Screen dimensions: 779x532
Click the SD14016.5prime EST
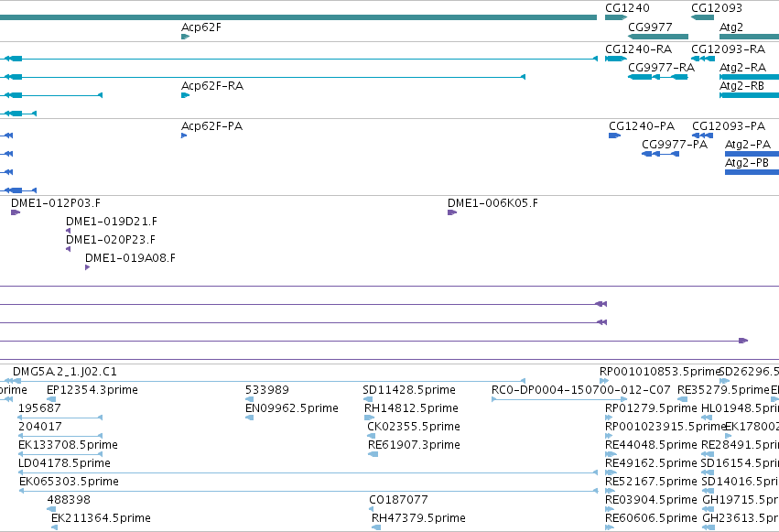708,492
